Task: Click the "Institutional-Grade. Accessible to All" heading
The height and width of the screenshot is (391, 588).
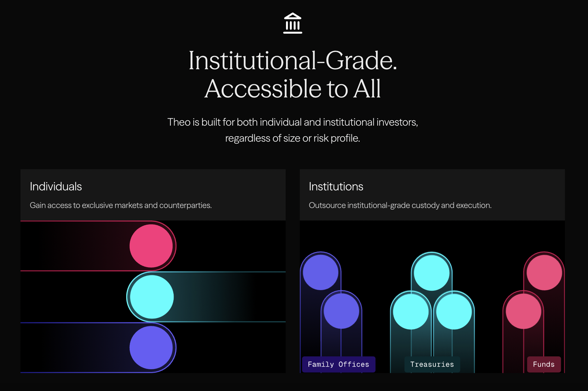Action: (293, 74)
